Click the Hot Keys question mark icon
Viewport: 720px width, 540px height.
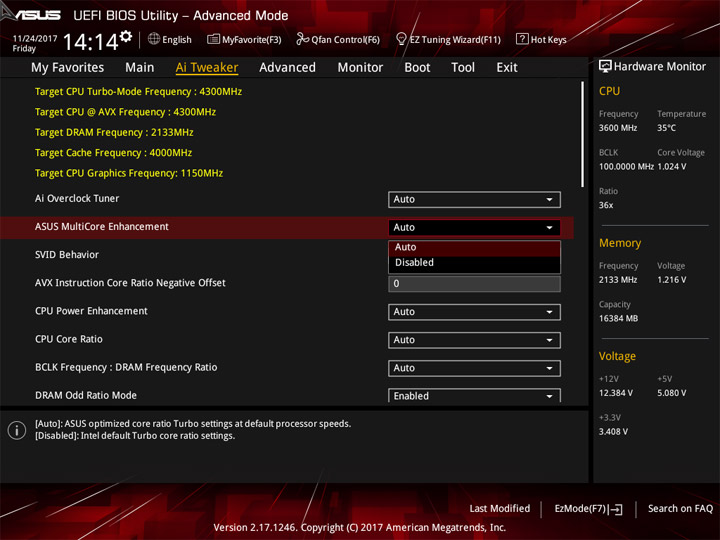[x=522, y=39]
